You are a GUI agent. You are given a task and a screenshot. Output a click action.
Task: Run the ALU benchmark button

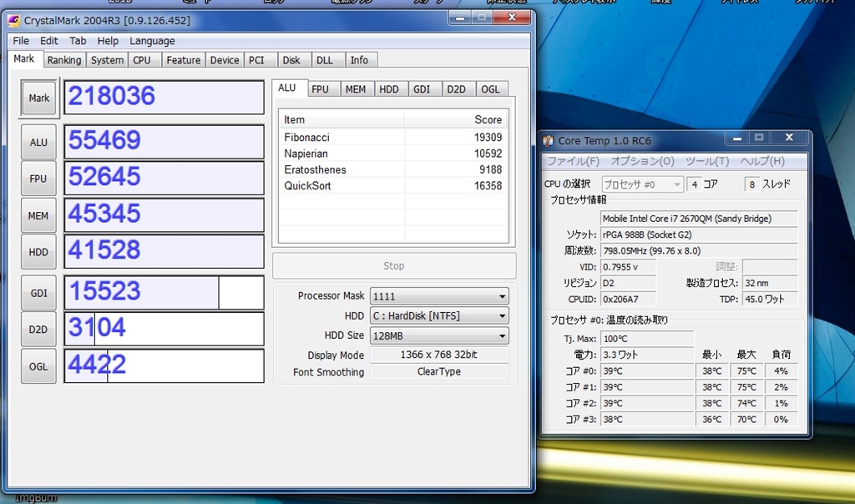(38, 142)
